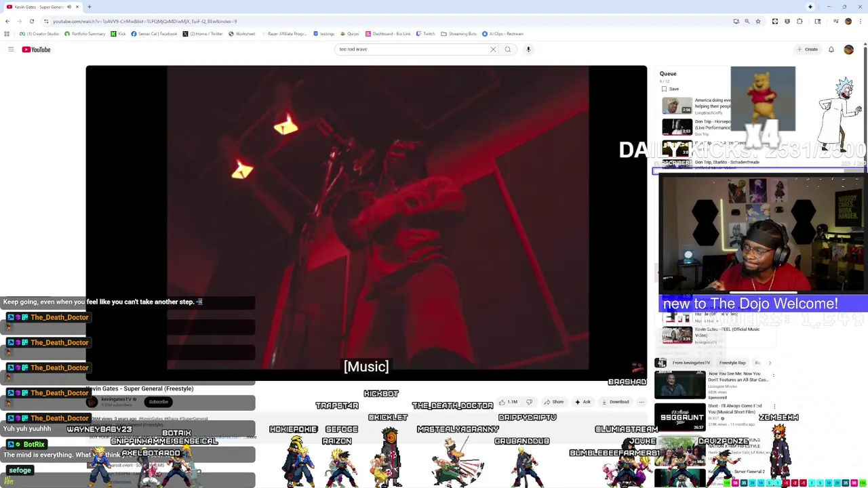
Task: Open the YouTube account avatar menu
Action: click(848, 49)
